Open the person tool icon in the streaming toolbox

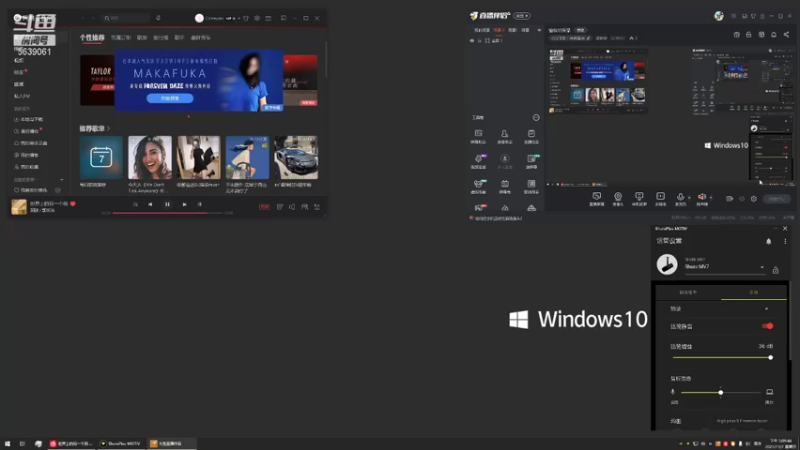(x=504, y=136)
